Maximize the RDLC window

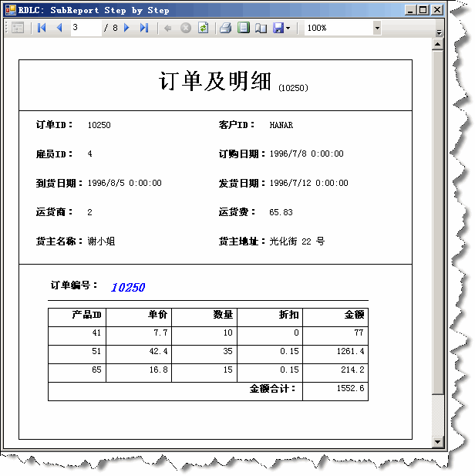423,10
